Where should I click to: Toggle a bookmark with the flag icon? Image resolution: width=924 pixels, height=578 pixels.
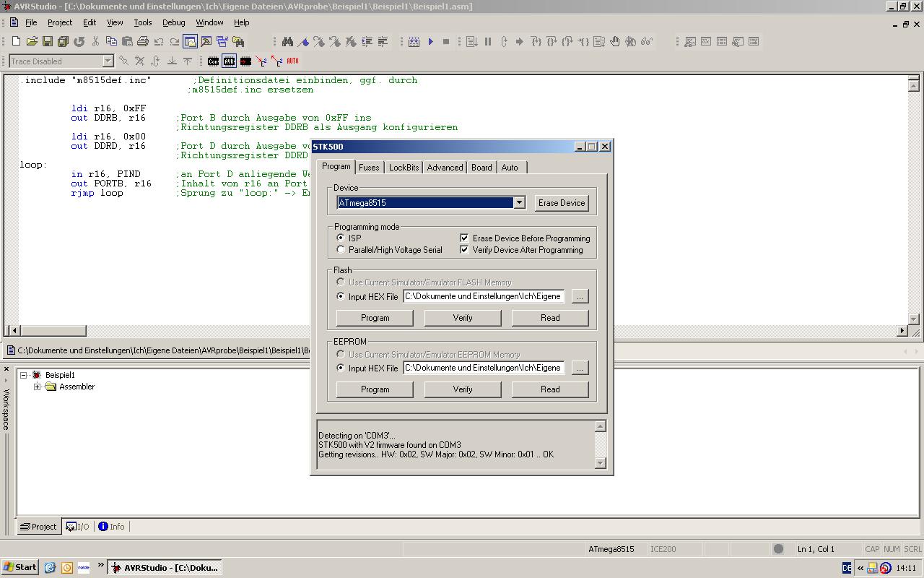pyautogui.click(x=303, y=41)
